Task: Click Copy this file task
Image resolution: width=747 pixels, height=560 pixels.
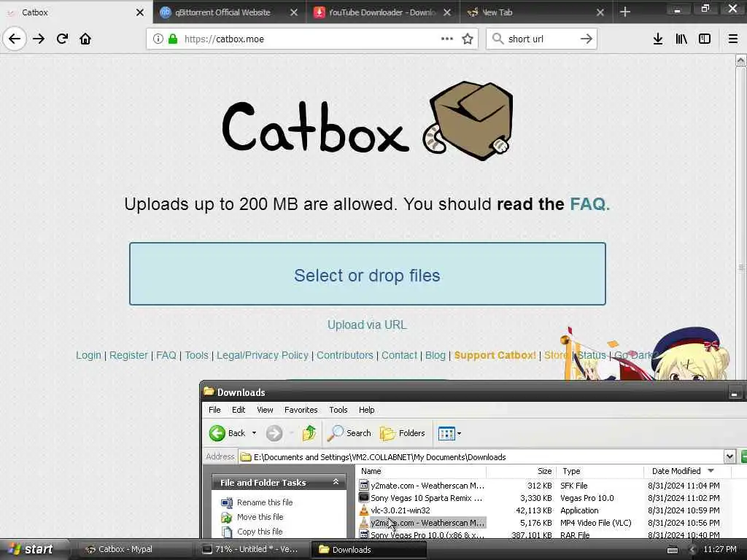Action: (260, 532)
